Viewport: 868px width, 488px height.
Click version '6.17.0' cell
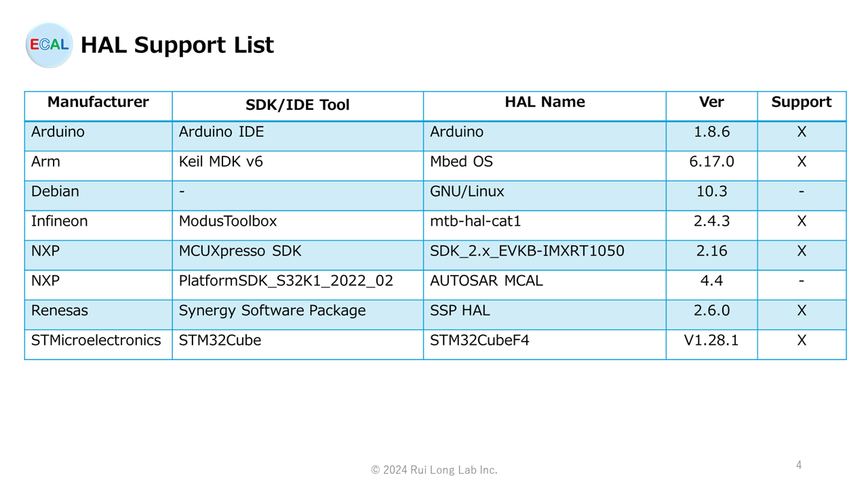pyautogui.click(x=711, y=166)
